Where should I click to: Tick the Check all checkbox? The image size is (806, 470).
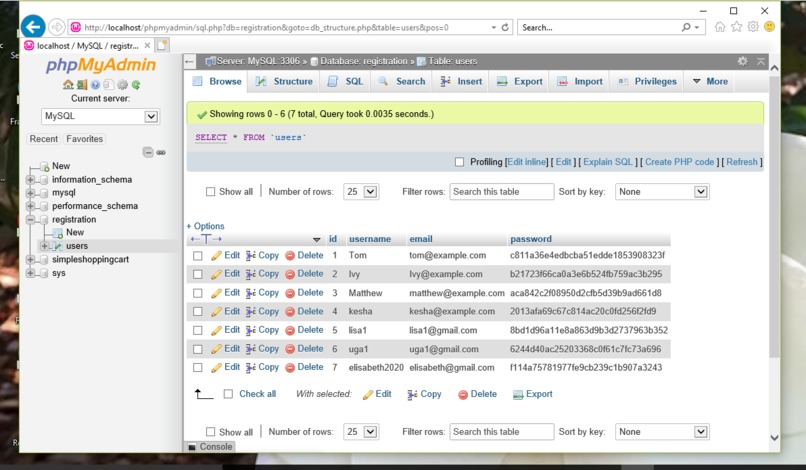tap(228, 394)
